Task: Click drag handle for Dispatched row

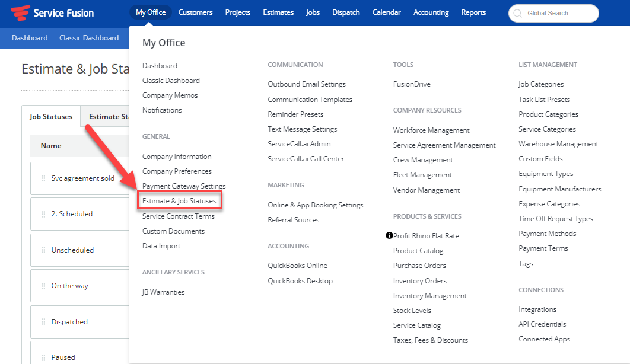Action: tap(43, 322)
